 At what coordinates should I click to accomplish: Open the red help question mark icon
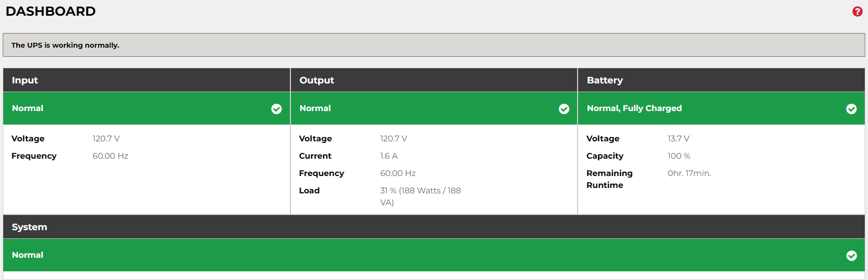(x=857, y=11)
